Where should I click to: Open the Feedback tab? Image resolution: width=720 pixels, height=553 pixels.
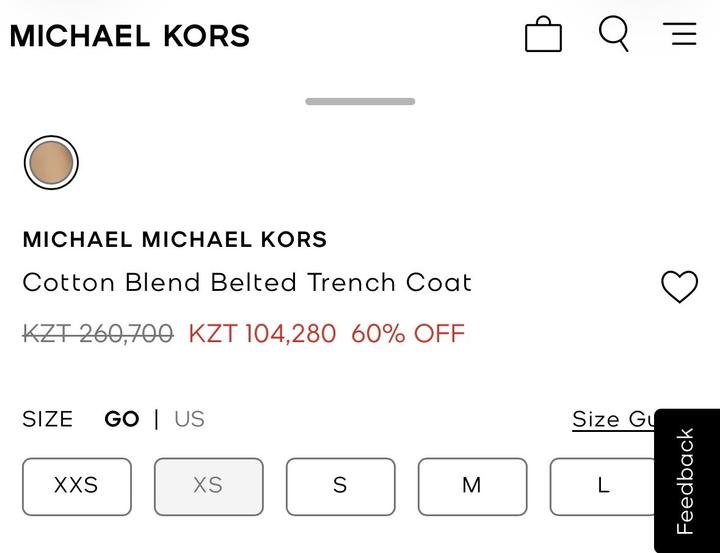(686, 480)
